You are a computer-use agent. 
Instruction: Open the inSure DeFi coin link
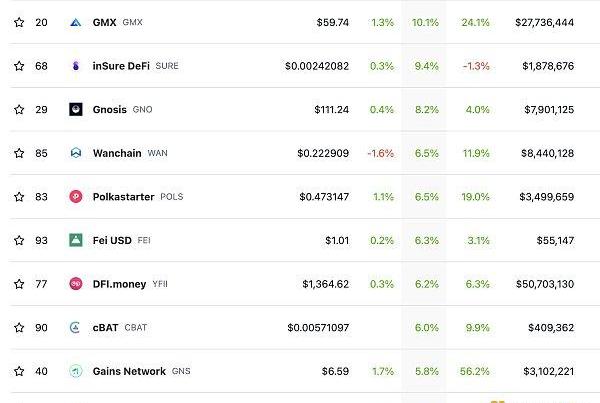(122, 66)
